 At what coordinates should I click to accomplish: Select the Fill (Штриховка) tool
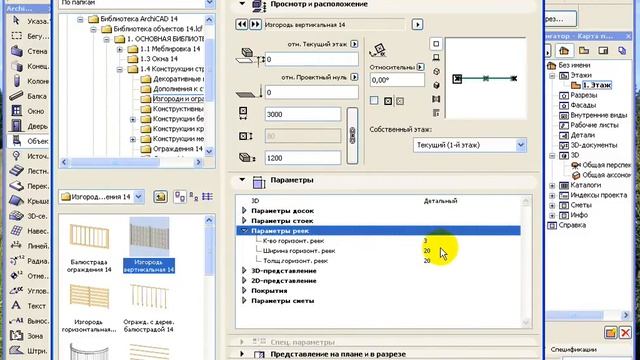[29, 351]
